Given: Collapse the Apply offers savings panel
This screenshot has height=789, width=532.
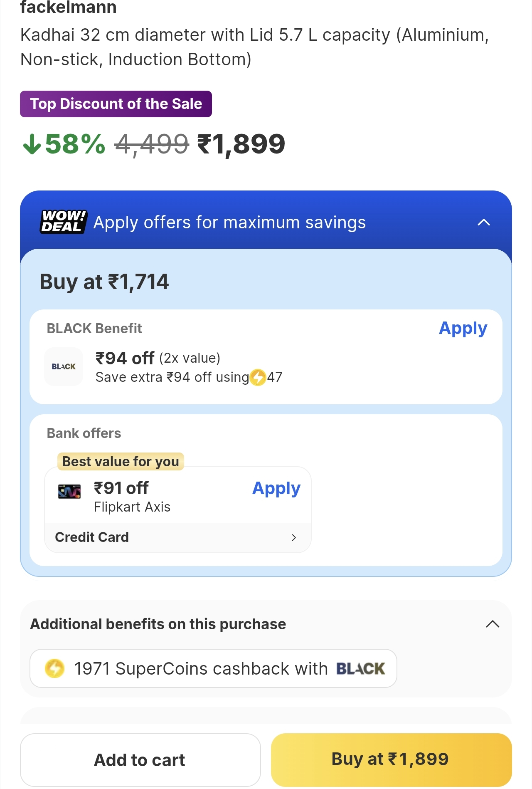Looking at the screenshot, I should [484, 223].
